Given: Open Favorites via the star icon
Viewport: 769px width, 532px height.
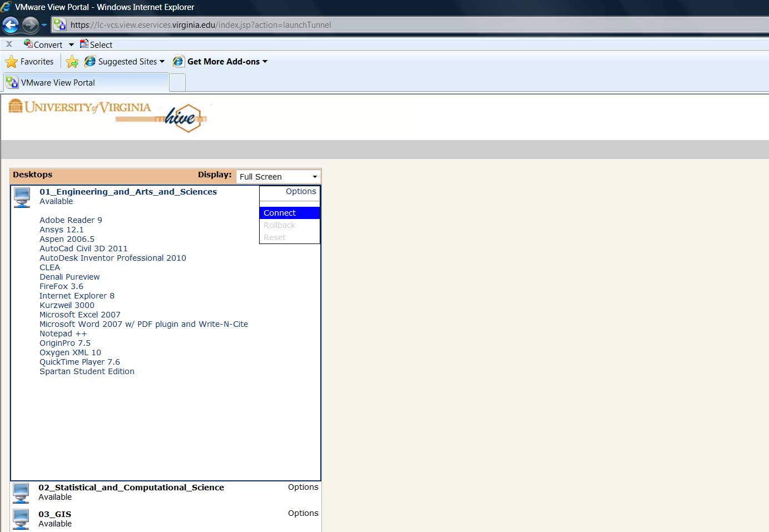Looking at the screenshot, I should (11, 61).
